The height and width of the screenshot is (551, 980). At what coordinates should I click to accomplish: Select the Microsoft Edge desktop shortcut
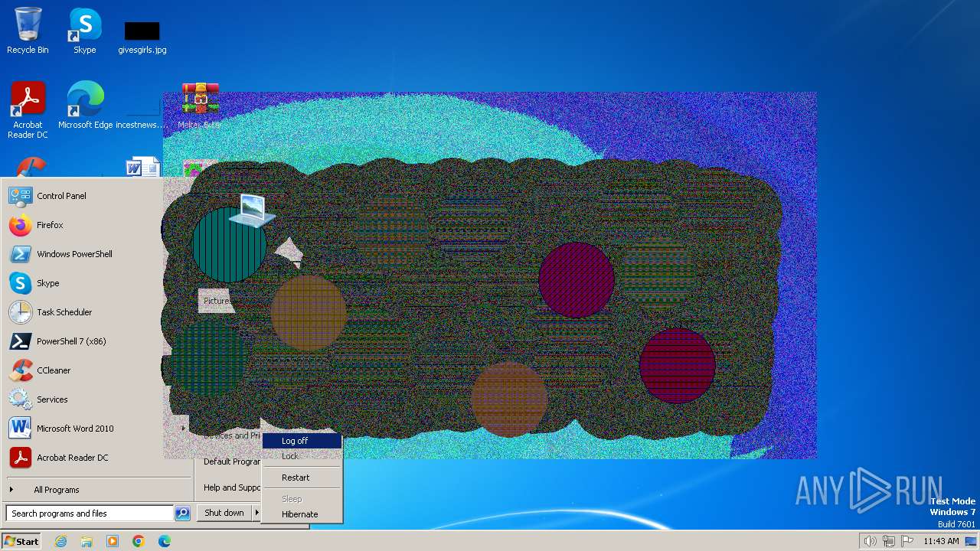click(x=85, y=106)
